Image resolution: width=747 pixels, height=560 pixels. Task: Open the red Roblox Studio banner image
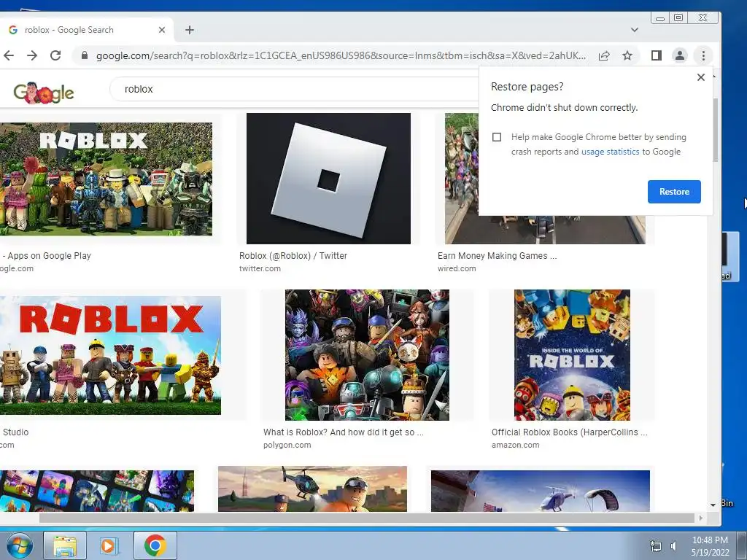[x=110, y=355]
